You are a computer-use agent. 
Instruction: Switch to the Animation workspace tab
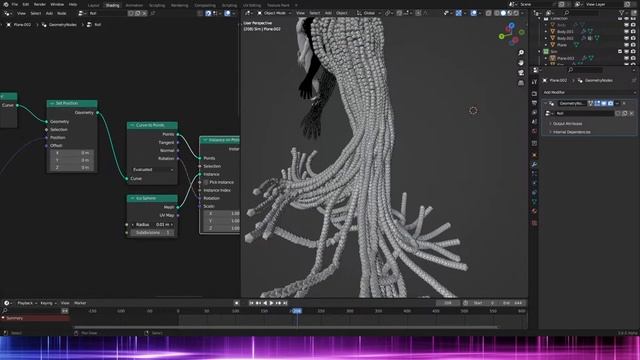coord(134,5)
